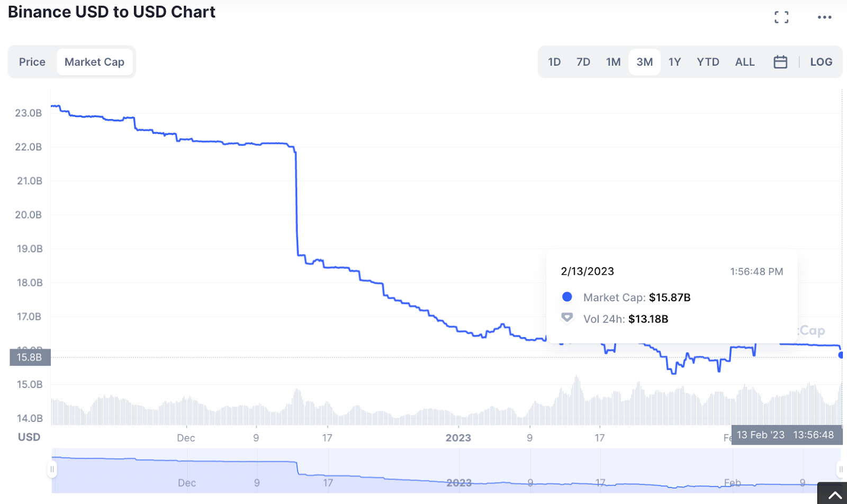Image resolution: width=847 pixels, height=504 pixels.
Task: Click the 14.0B y-axis label
Action: (x=30, y=418)
